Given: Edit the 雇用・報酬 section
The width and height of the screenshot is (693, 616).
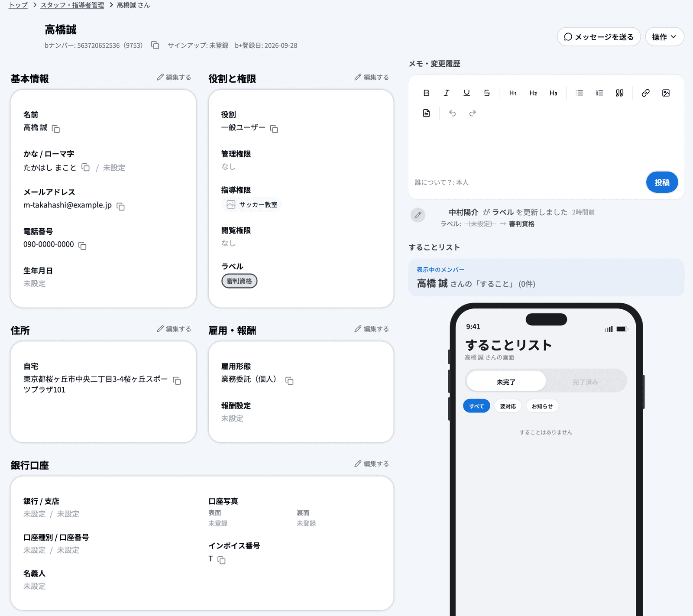Looking at the screenshot, I should pos(372,329).
